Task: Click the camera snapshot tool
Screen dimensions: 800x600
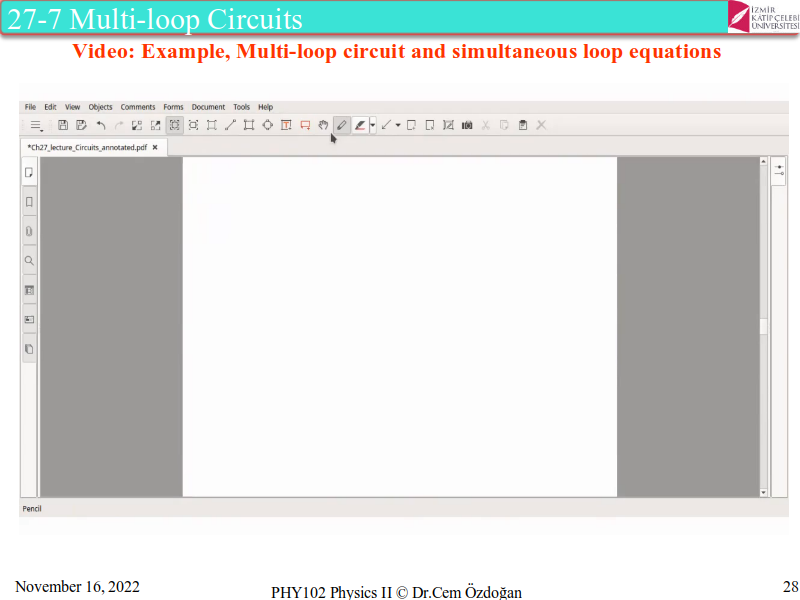Action: tap(466, 125)
